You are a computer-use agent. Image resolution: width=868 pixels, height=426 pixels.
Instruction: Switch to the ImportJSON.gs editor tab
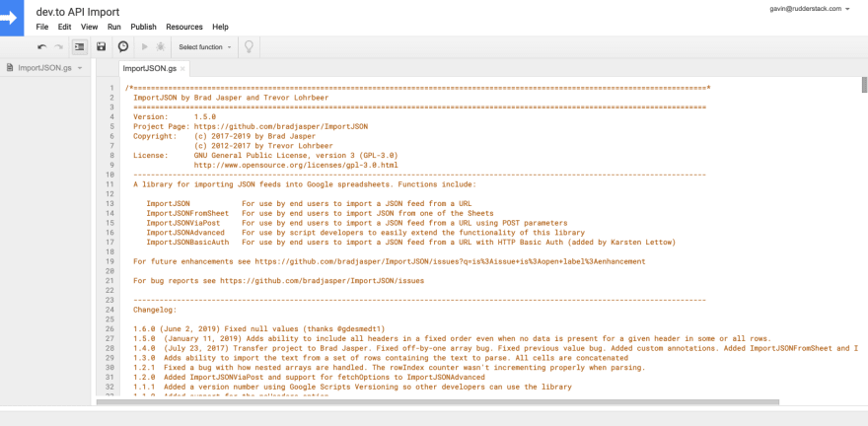[x=150, y=69]
